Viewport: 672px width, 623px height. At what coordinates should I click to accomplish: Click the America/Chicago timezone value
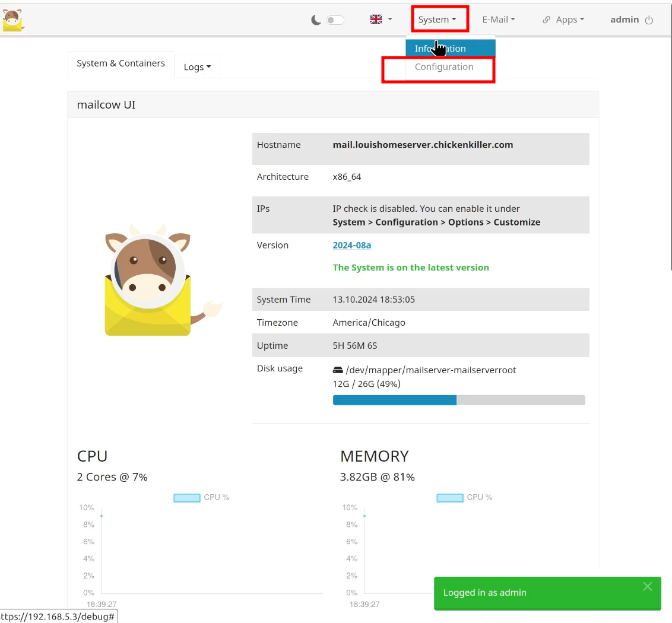[369, 323]
